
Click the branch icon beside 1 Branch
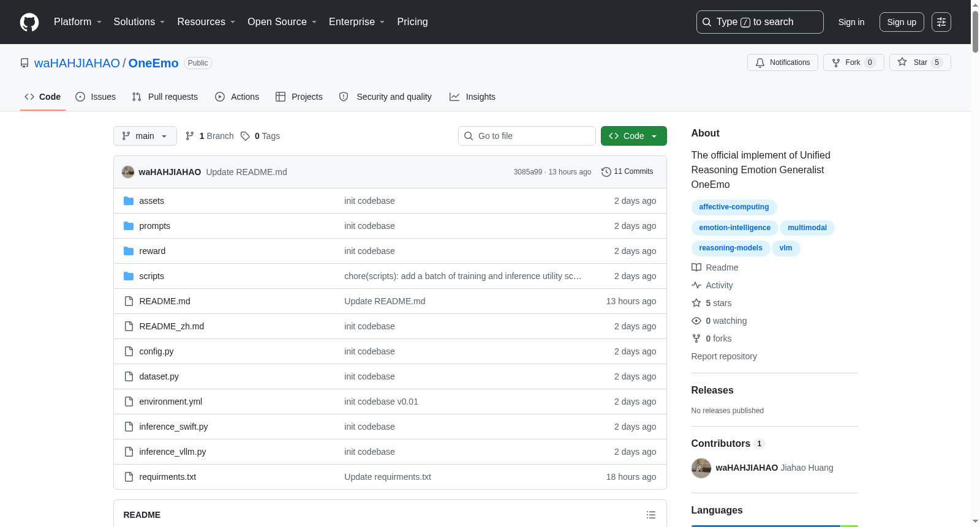point(190,136)
